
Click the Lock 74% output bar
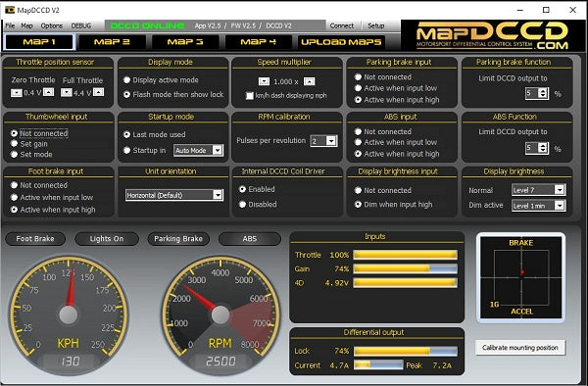[x=406, y=351]
